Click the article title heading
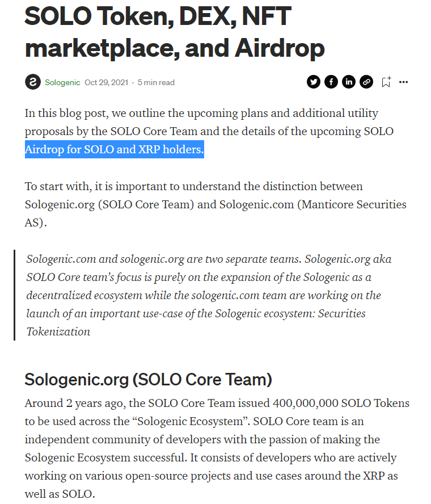431x504 pixels. [175, 32]
